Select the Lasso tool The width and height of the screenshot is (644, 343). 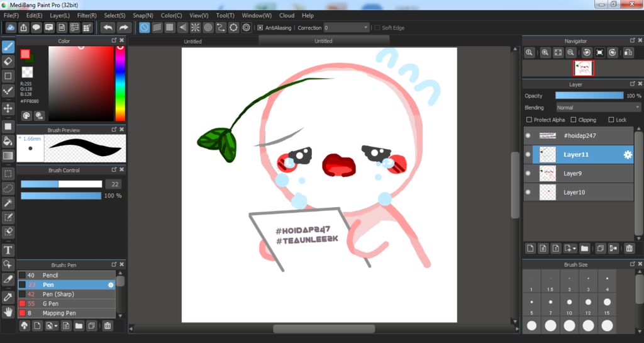tap(8, 188)
